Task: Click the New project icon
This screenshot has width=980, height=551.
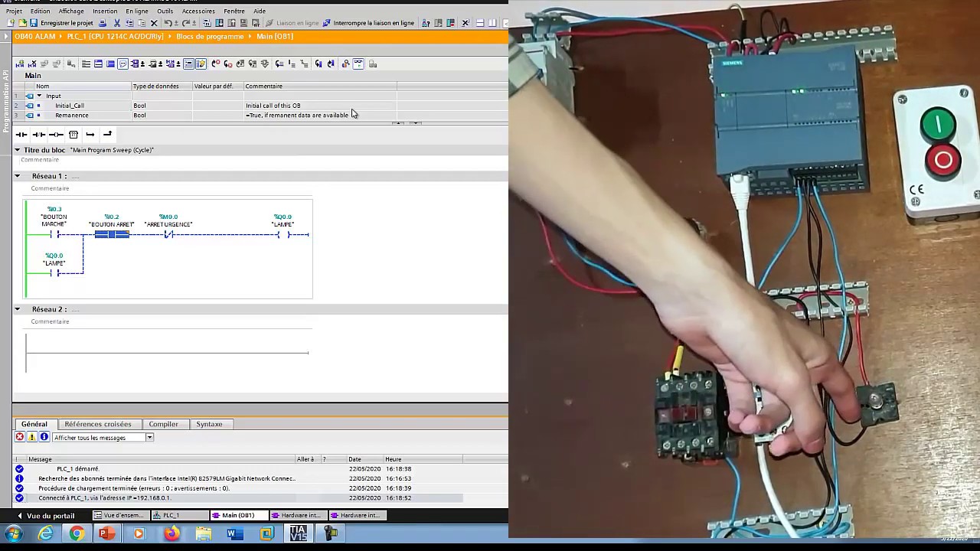Action: (11, 23)
